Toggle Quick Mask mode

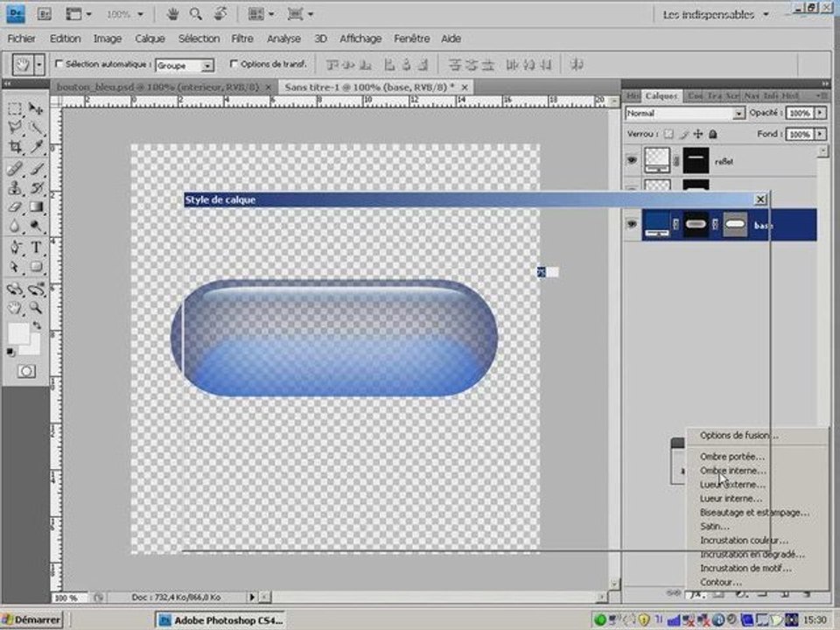click(26, 371)
